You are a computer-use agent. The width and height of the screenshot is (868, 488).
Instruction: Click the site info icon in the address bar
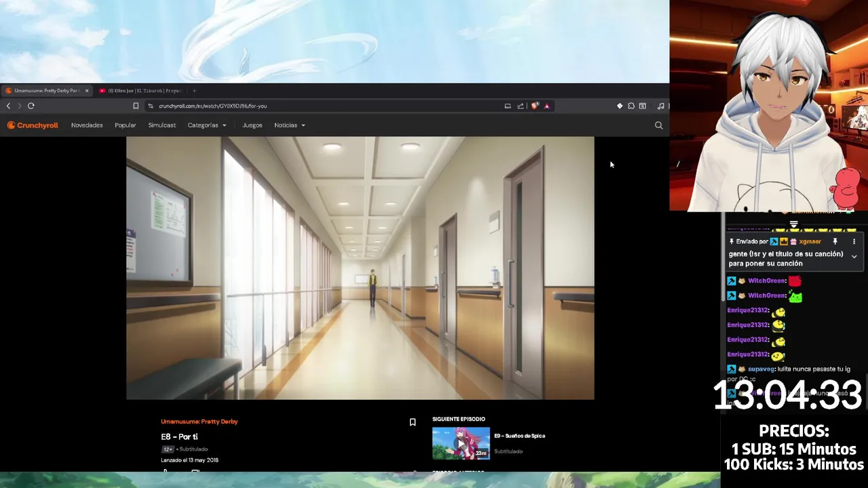[151, 106]
